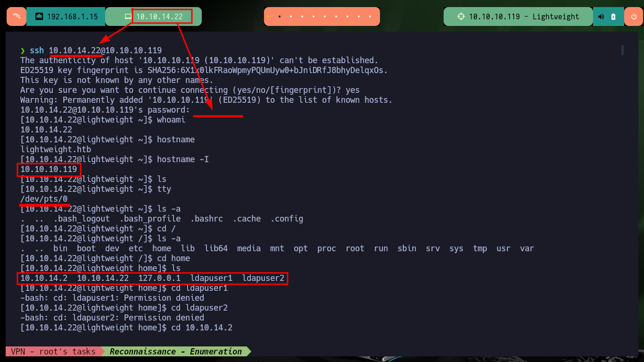Viewport: 644px width, 362px height.
Task: Click the 10.10.10.119 - Lightweight target label
Action: pos(524,16)
